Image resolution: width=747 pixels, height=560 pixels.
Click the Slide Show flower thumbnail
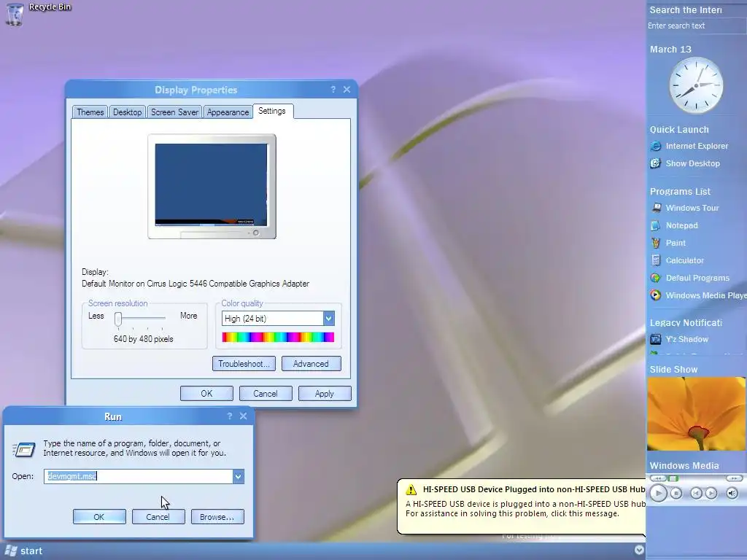tap(696, 414)
